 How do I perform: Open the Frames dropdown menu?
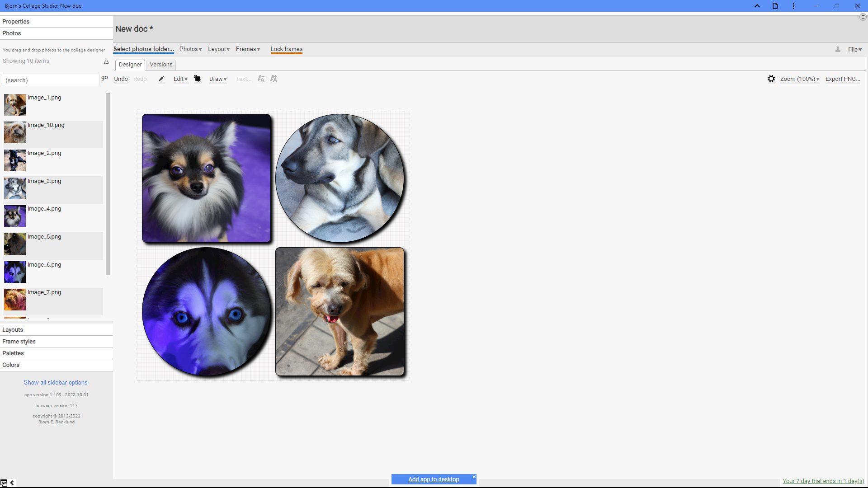tap(248, 49)
